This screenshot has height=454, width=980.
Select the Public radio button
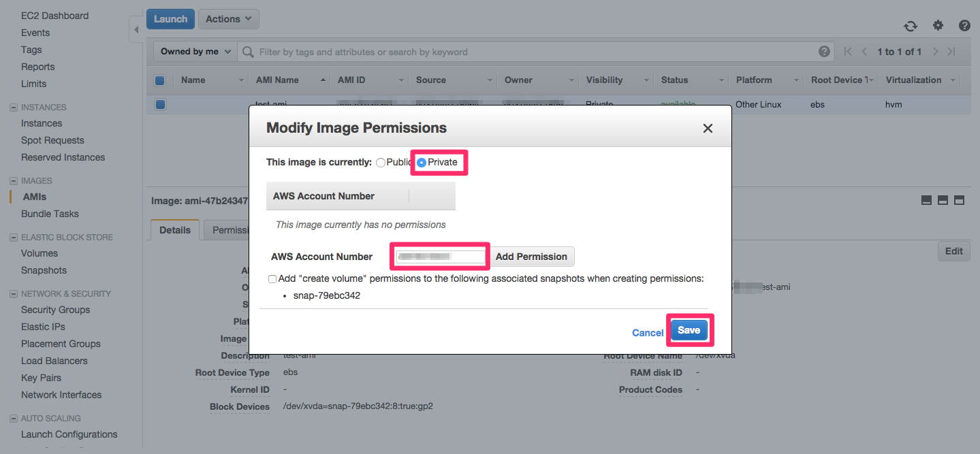tap(380, 163)
